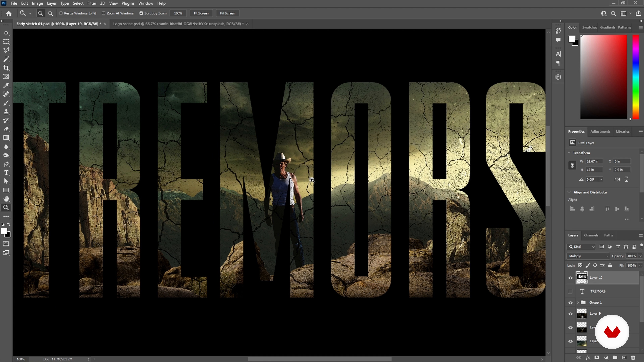Click the 100% zoom button

[x=178, y=13]
